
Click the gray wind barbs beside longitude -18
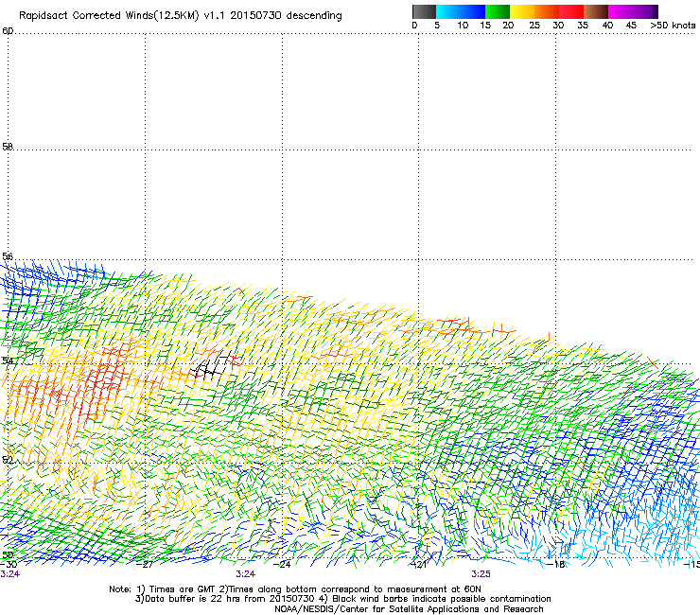click(553, 542)
